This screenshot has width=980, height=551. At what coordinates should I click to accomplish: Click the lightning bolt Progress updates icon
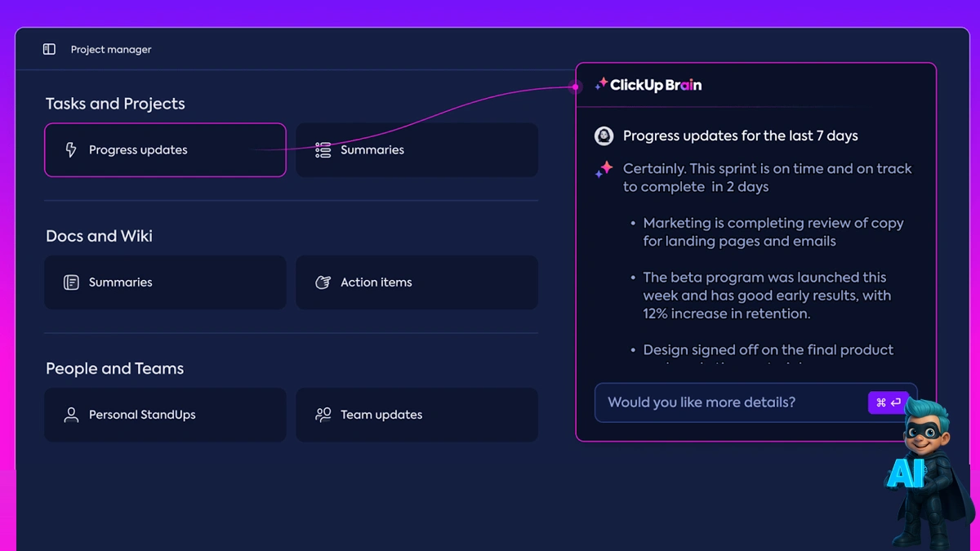coord(71,150)
